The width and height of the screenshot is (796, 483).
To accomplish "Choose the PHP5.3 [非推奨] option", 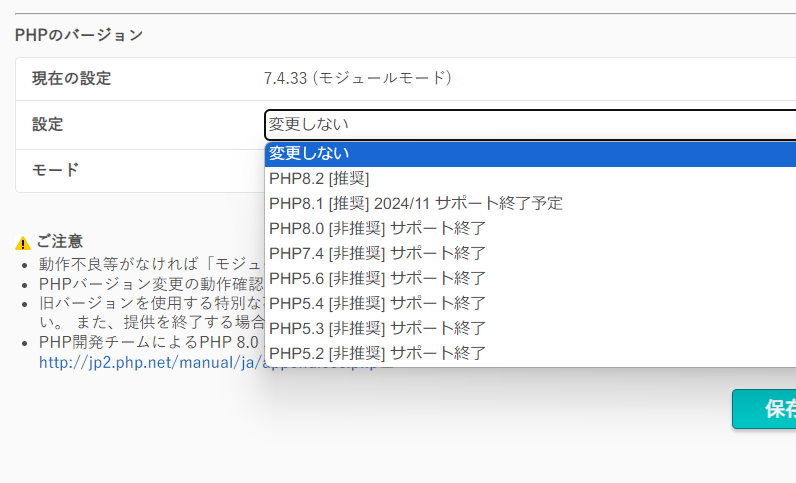I will [377, 328].
